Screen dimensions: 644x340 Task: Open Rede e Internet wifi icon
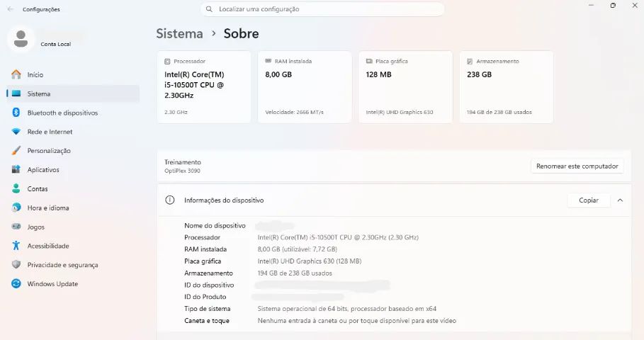click(16, 132)
